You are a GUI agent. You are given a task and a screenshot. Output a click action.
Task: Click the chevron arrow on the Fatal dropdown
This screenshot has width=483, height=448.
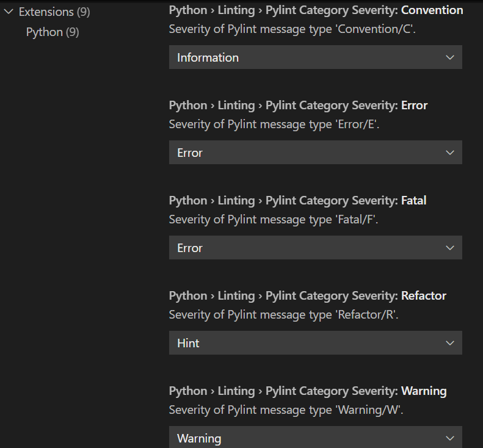[450, 248]
